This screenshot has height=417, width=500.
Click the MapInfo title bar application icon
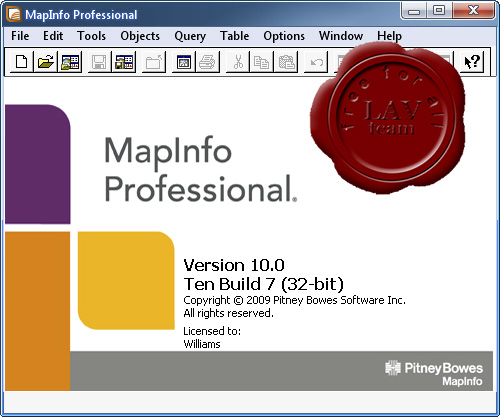(x=15, y=15)
